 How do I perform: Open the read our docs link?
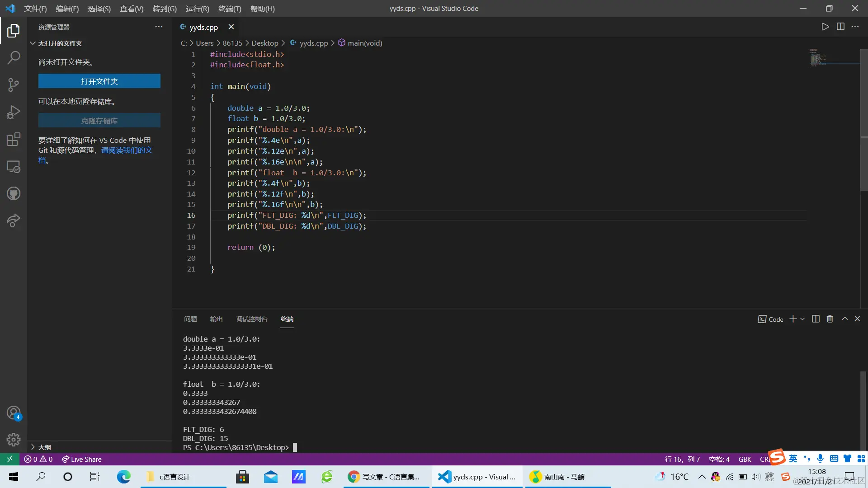tap(127, 150)
